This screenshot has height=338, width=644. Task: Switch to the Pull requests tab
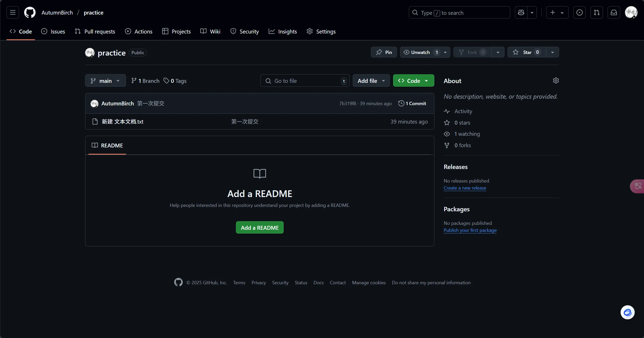(95, 31)
